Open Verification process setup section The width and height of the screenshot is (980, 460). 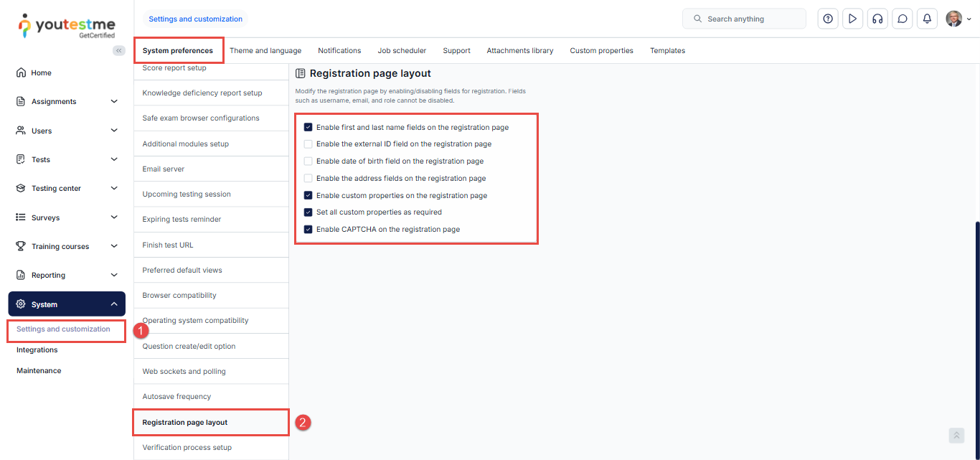click(187, 448)
